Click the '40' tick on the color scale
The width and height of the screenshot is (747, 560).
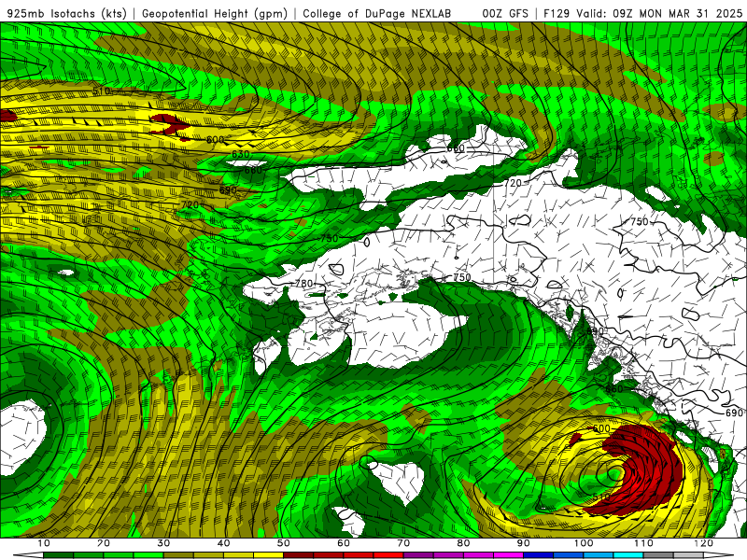(x=223, y=543)
